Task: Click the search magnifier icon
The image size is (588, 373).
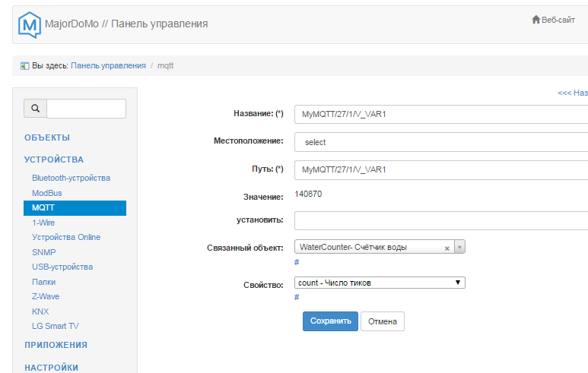Action: point(35,108)
